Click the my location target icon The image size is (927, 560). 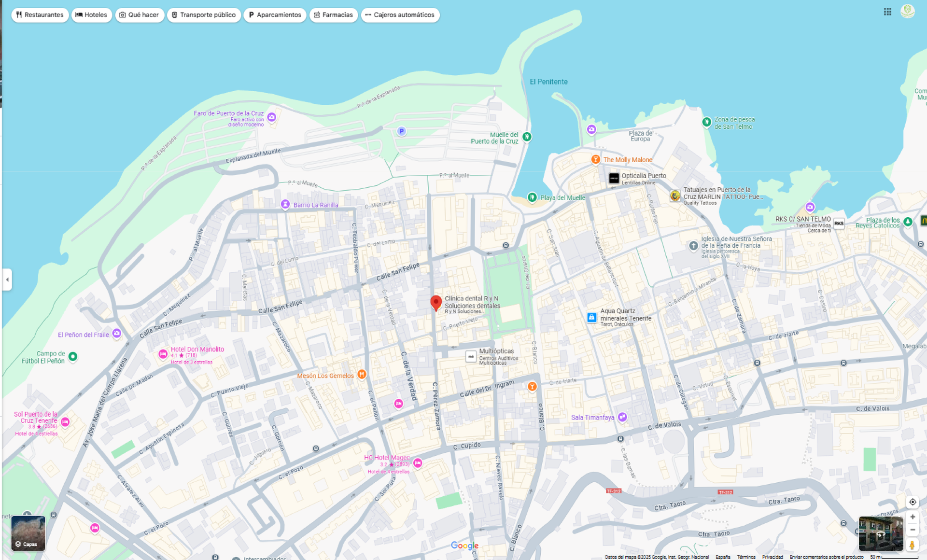click(x=912, y=502)
